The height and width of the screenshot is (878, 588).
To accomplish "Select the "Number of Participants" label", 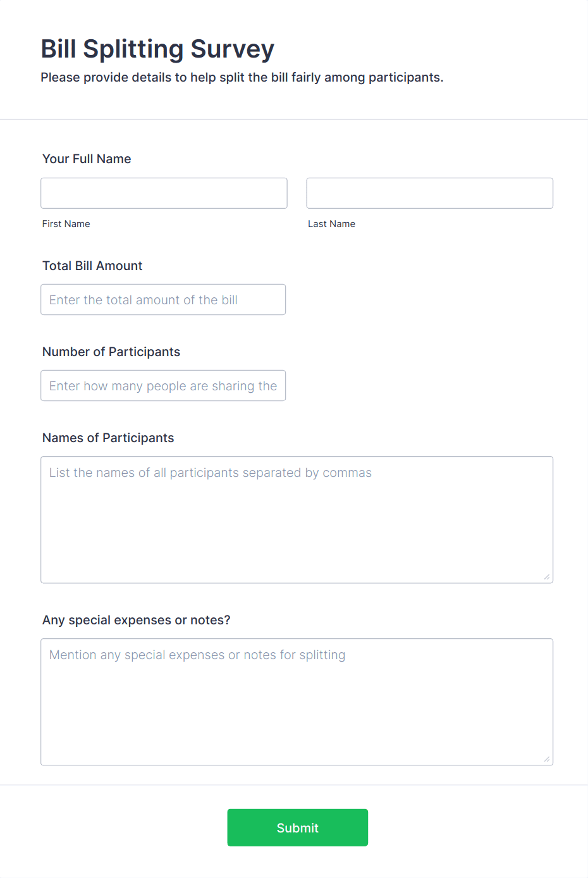I will pyautogui.click(x=111, y=352).
